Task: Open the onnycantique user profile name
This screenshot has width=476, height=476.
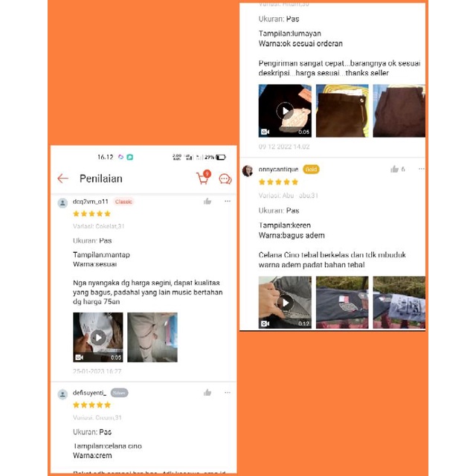Action: pyautogui.click(x=278, y=170)
